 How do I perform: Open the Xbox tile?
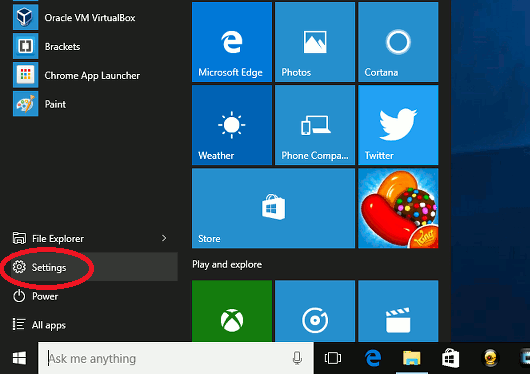[232, 311]
